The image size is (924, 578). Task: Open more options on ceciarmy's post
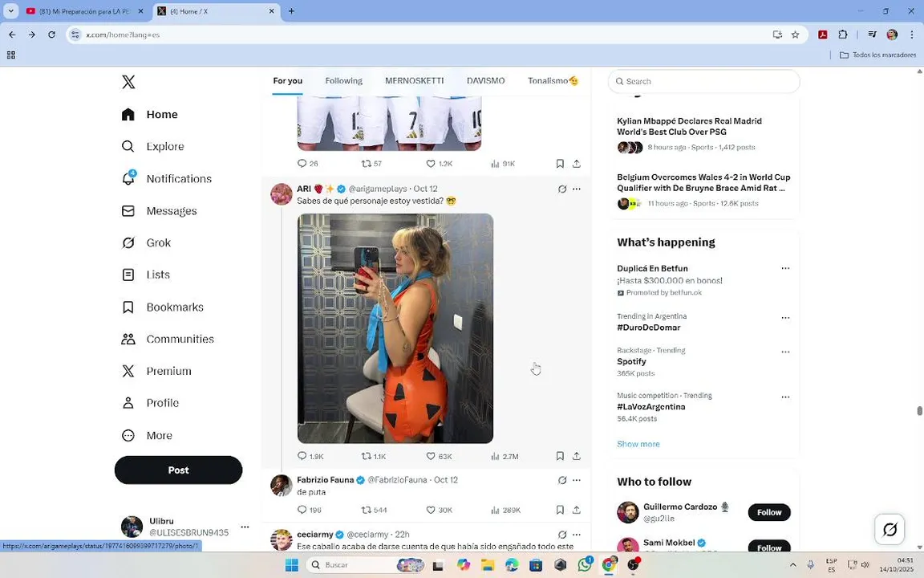577,535
